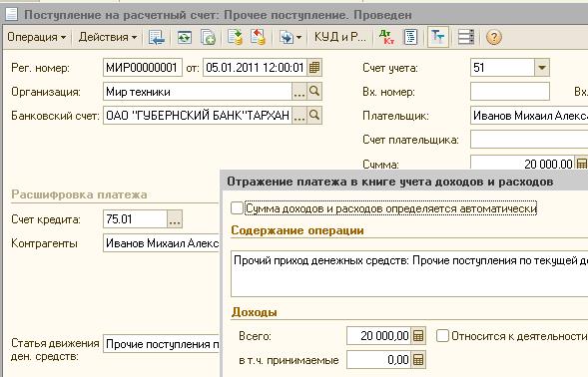Show Дт/Кт postings result icon

coord(387,37)
